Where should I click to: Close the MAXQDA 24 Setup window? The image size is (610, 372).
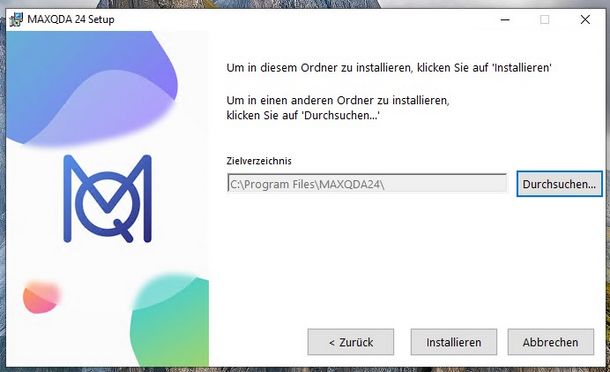pyautogui.click(x=585, y=19)
